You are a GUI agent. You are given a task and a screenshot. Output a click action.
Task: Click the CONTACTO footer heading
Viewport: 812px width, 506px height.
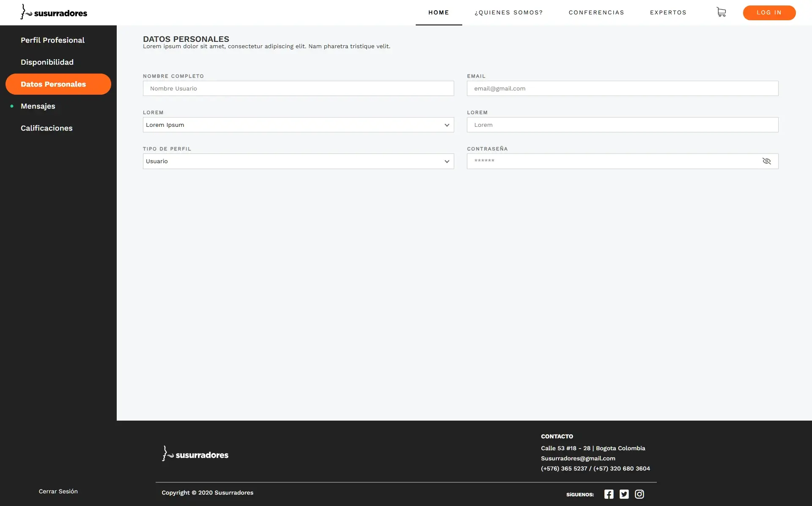click(x=557, y=436)
